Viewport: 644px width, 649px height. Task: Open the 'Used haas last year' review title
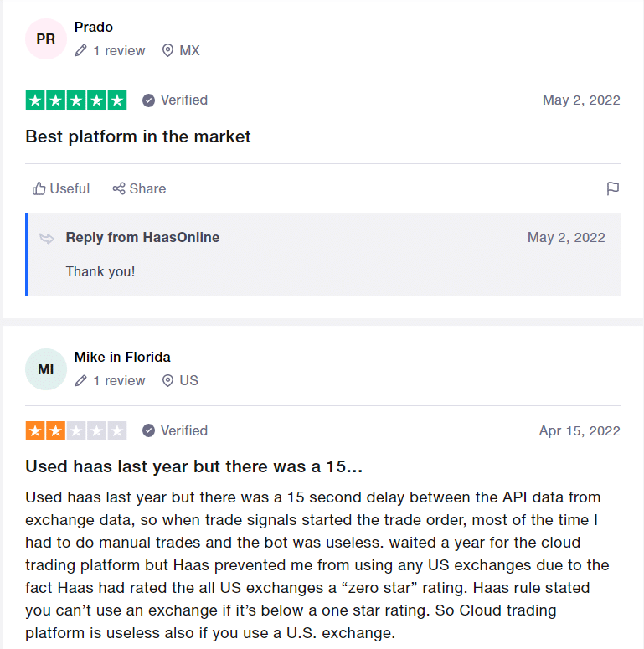(x=193, y=466)
